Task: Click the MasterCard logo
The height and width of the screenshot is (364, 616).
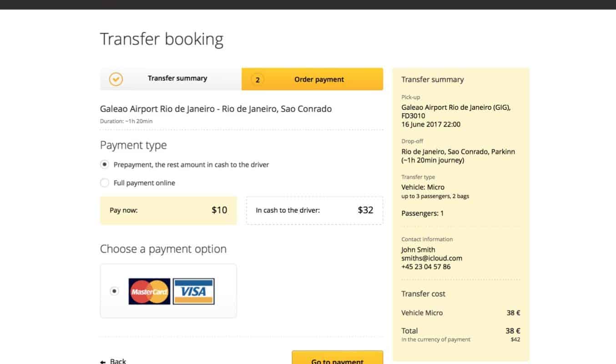Action: (149, 291)
